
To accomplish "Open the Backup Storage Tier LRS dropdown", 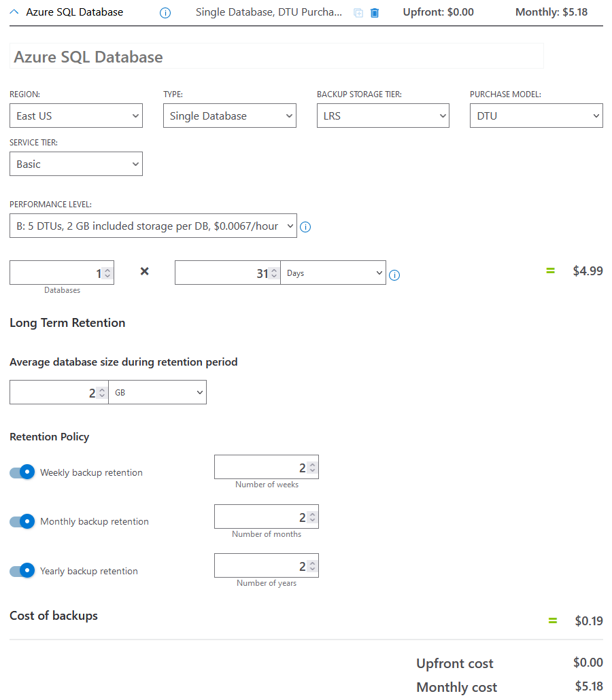I will (x=383, y=116).
